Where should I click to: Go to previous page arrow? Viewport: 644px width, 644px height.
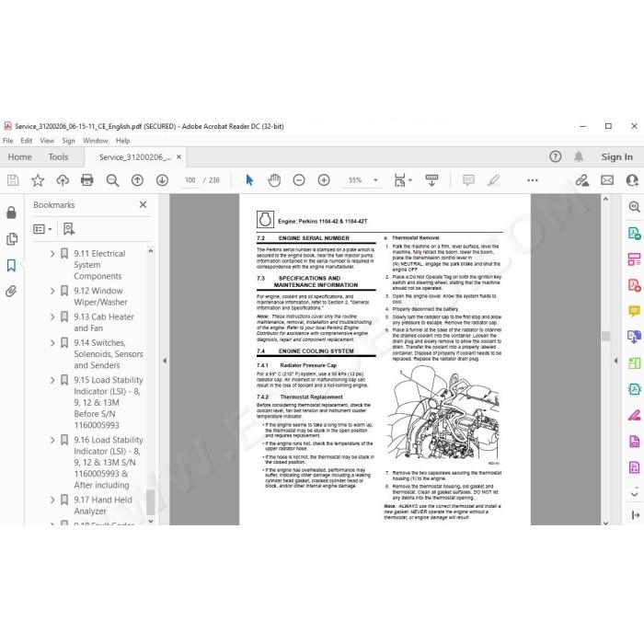pos(137,180)
